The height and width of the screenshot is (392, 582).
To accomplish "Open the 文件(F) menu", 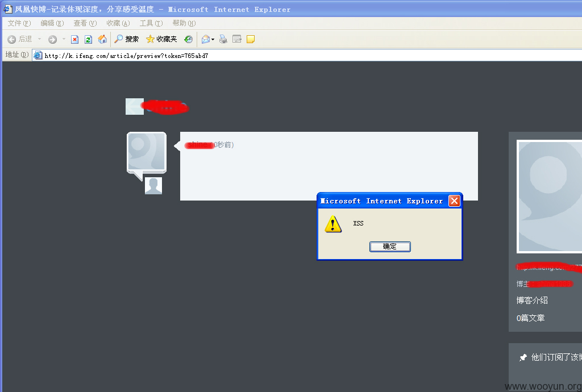I will [x=19, y=23].
